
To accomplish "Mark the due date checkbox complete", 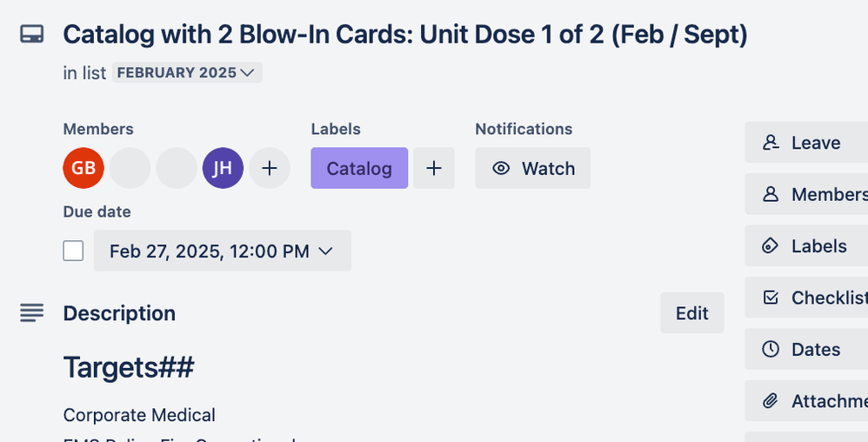I will pos(73,251).
